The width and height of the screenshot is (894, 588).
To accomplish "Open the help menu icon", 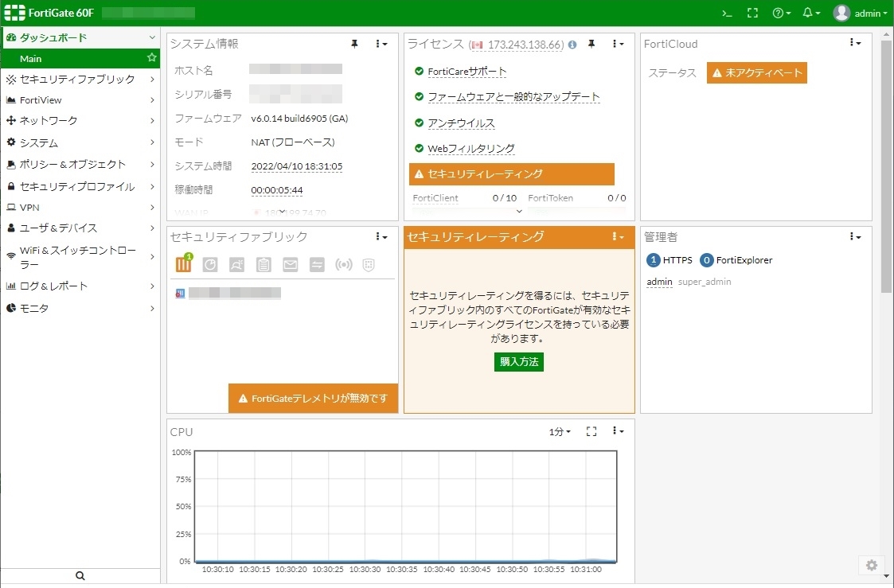I will click(781, 13).
